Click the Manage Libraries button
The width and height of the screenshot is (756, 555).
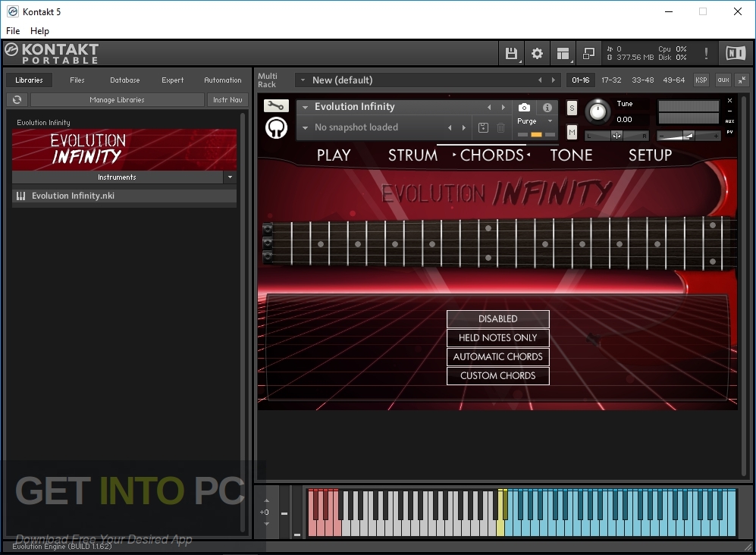(x=118, y=100)
